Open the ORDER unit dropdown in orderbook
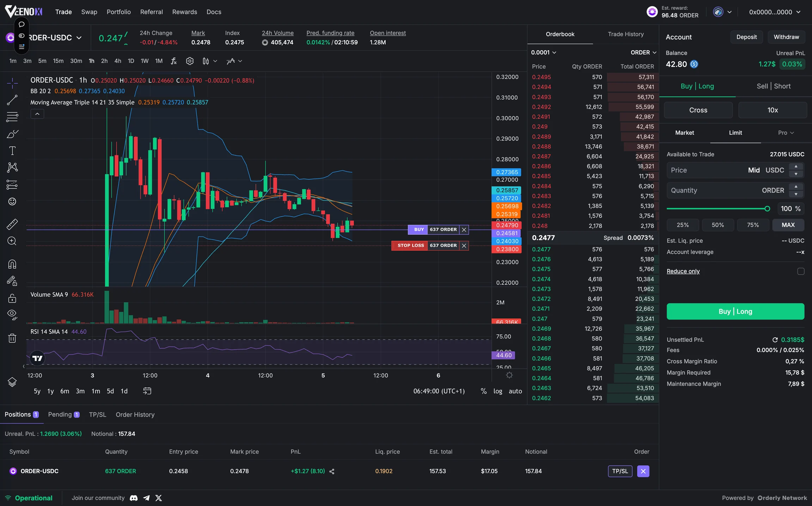The width and height of the screenshot is (812, 506). (644, 52)
